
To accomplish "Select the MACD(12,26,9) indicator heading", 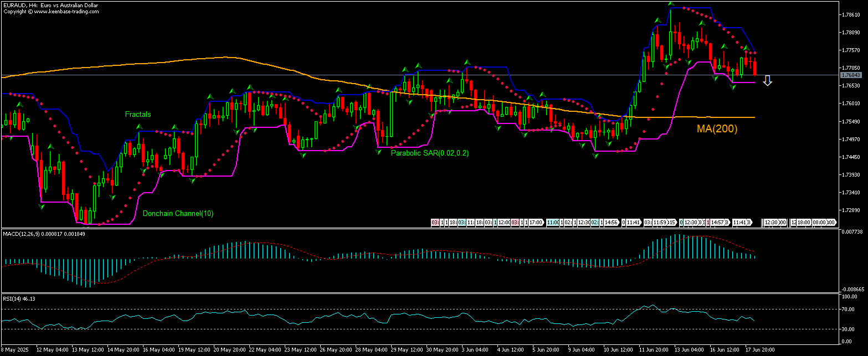I will [34, 234].
